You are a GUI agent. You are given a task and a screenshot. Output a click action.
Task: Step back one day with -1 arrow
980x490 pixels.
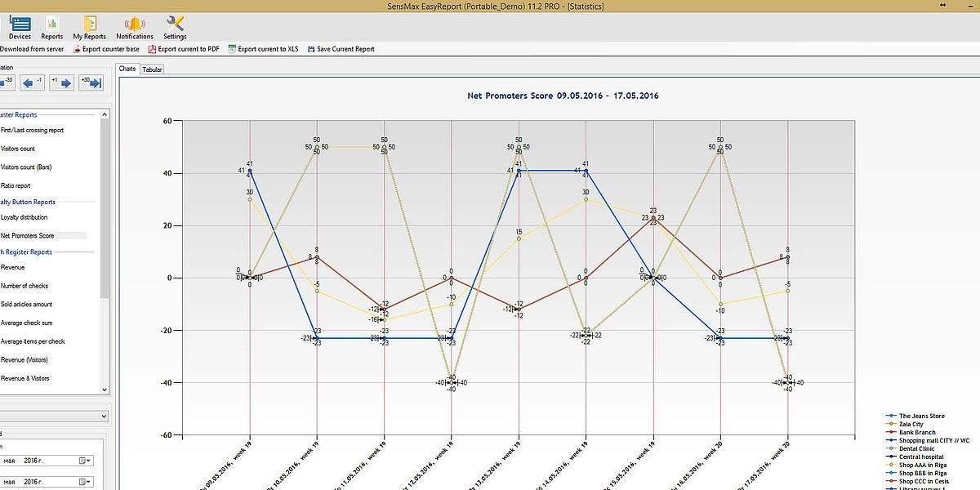[33, 82]
